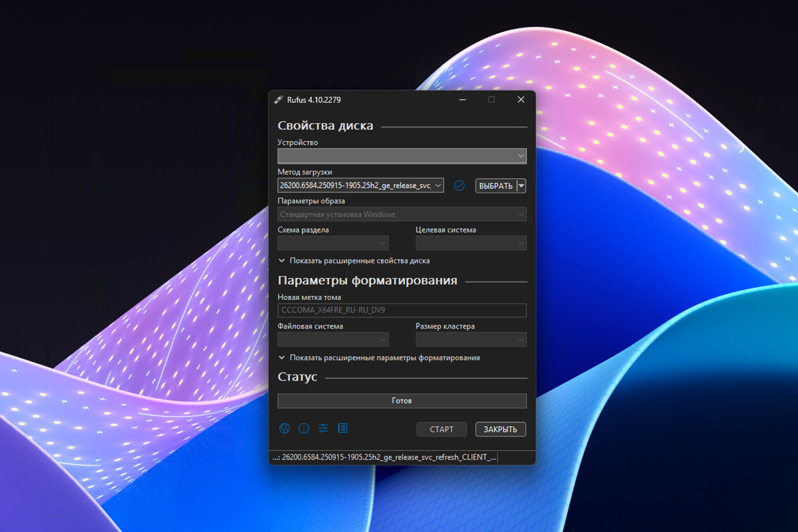Open the Метод загрузки boot selection dropdown
The image size is (798, 532).
tap(361, 185)
